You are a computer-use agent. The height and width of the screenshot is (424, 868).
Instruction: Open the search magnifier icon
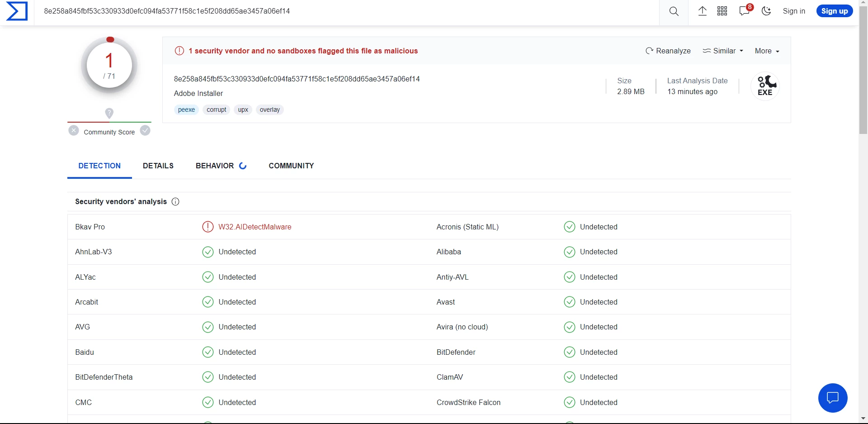coord(674,11)
